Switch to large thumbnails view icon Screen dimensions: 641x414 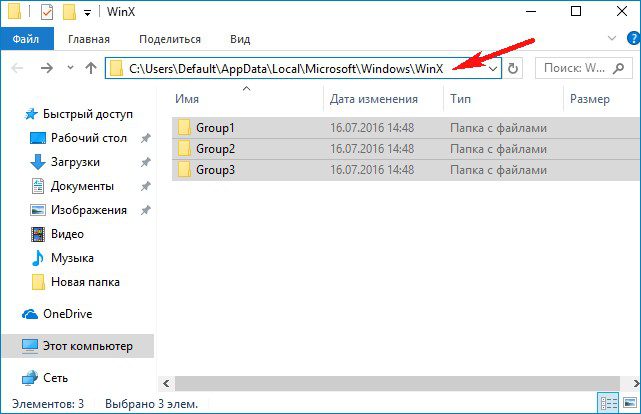[630, 404]
